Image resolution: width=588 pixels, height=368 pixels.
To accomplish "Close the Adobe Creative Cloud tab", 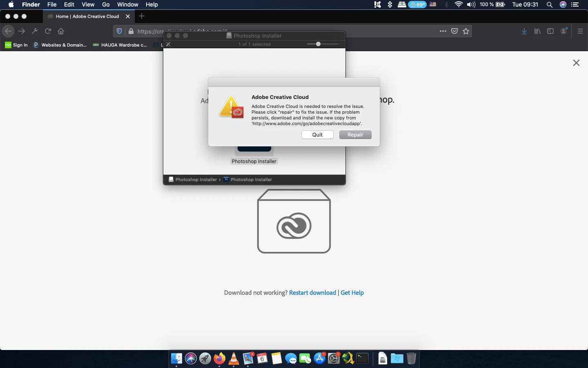I will click(128, 16).
